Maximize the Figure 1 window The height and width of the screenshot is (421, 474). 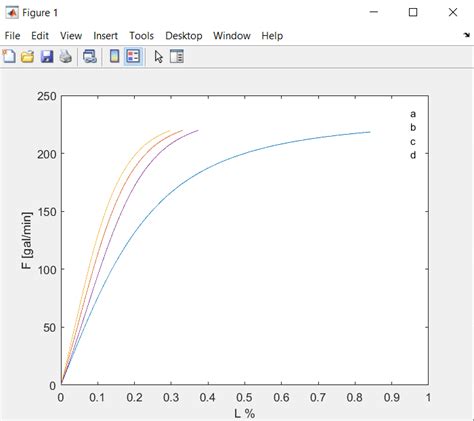[413, 12]
